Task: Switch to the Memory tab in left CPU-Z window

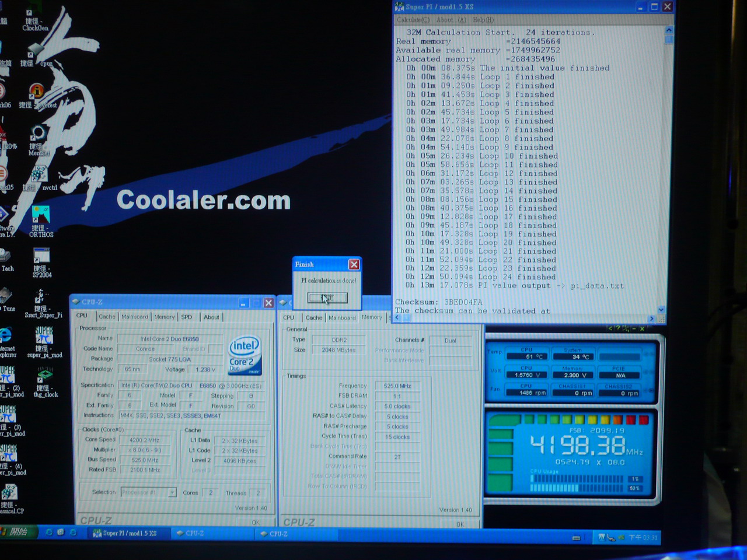Action: click(165, 317)
